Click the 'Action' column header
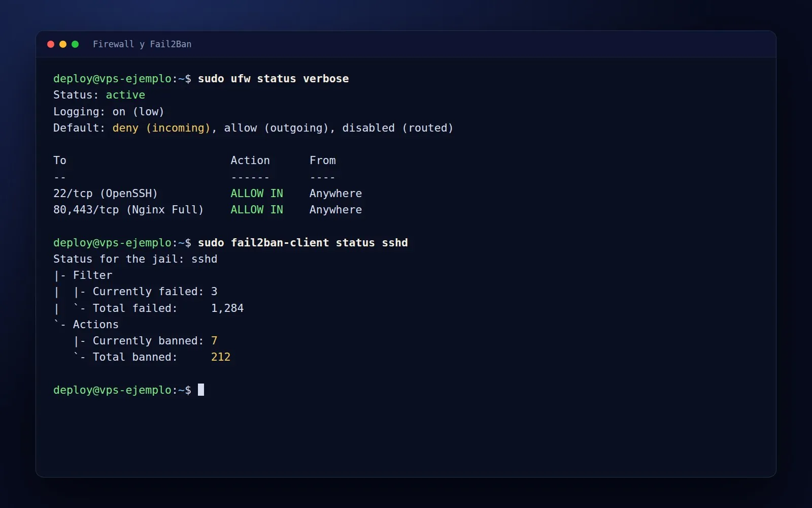 (x=250, y=161)
